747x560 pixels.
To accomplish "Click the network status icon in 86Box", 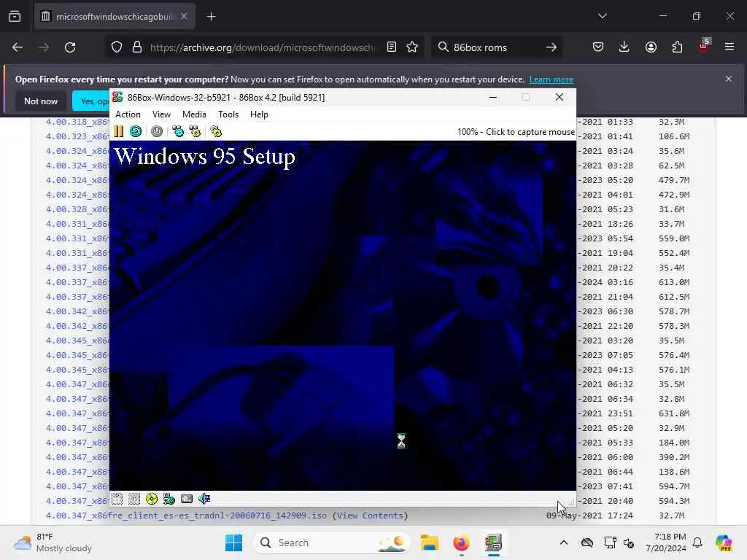I will coord(169,499).
